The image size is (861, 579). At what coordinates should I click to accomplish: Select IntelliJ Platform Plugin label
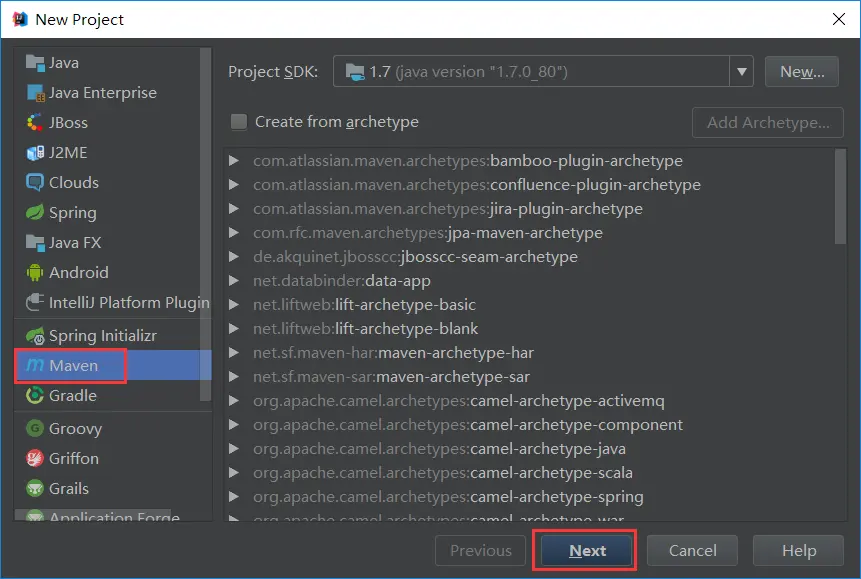[129, 303]
